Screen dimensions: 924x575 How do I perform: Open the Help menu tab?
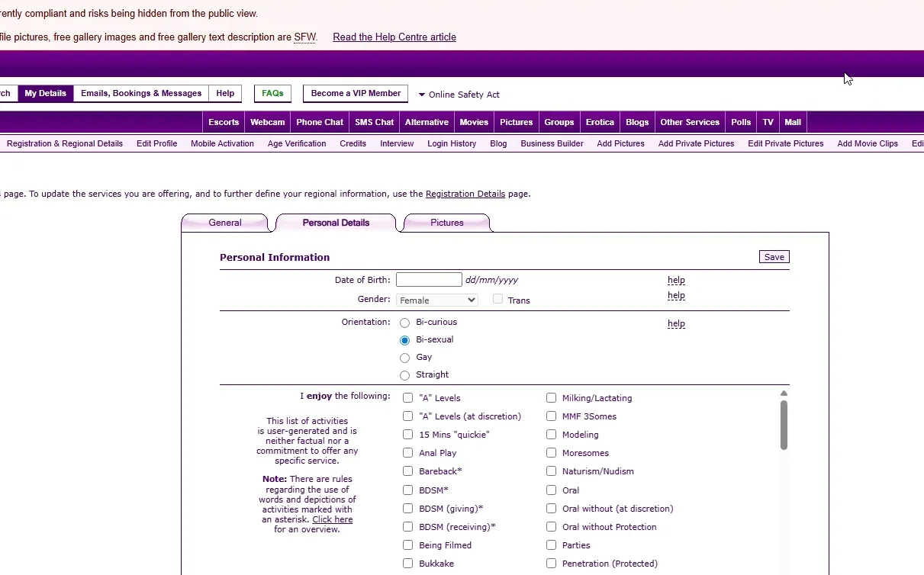pyautogui.click(x=225, y=94)
